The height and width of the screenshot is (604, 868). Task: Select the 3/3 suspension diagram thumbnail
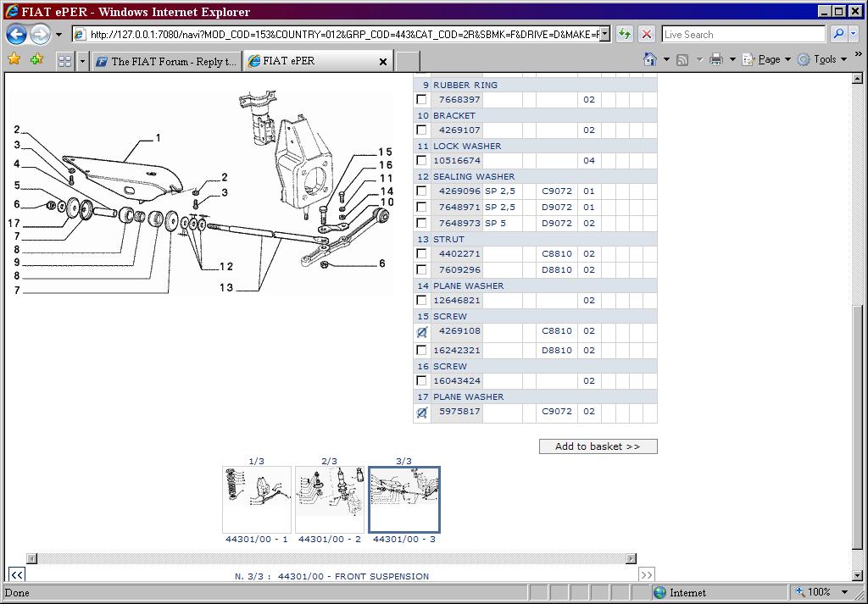pyautogui.click(x=404, y=500)
